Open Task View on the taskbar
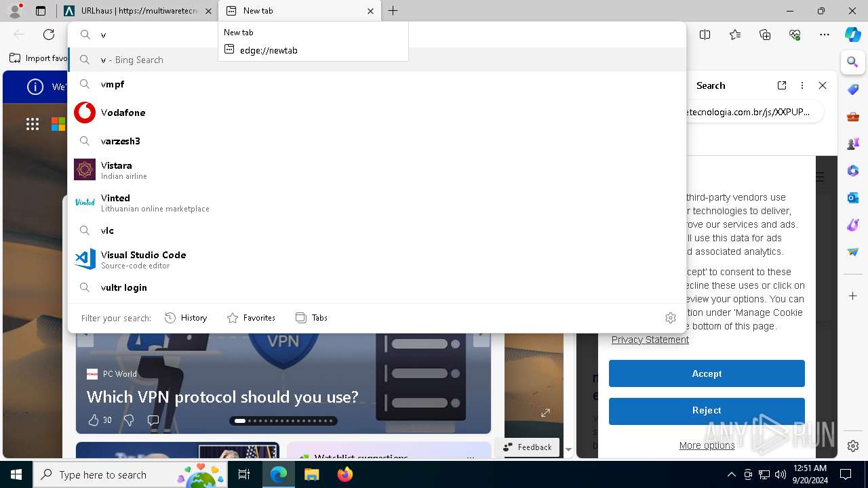The image size is (868, 488). (x=244, y=474)
